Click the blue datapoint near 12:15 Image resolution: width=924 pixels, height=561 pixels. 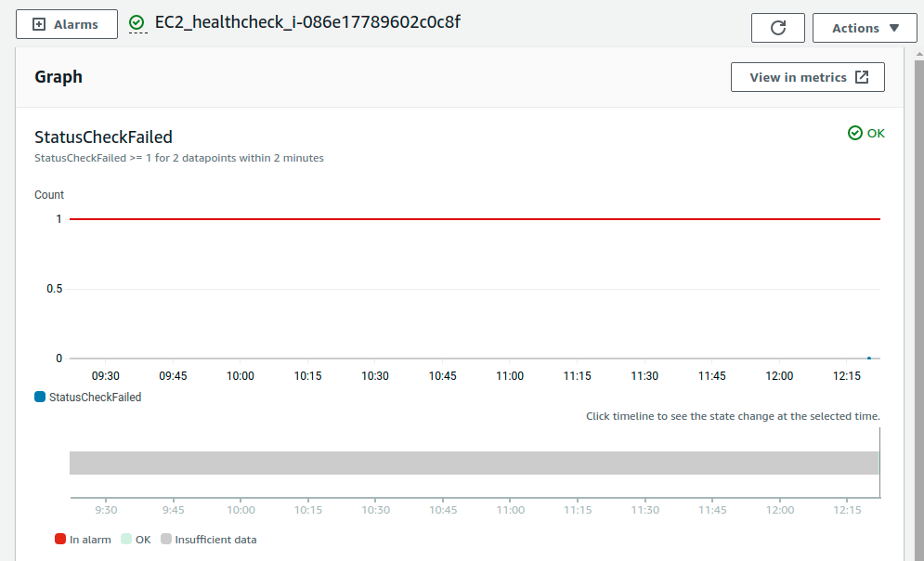[868, 359]
